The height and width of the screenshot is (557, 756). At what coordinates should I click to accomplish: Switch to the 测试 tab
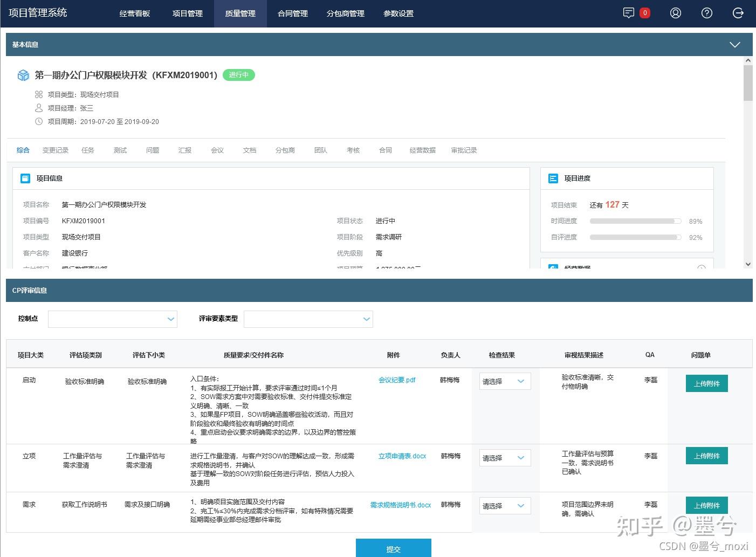click(120, 150)
